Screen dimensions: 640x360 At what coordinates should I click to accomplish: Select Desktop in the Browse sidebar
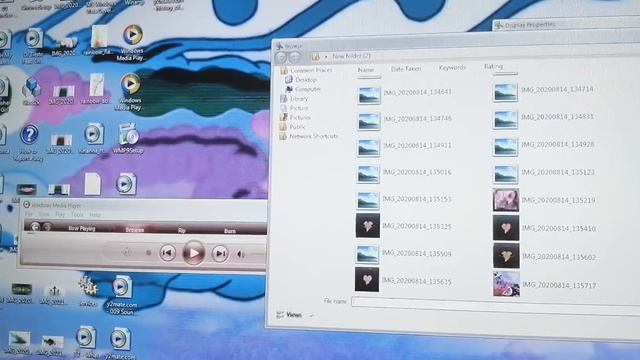click(301, 80)
